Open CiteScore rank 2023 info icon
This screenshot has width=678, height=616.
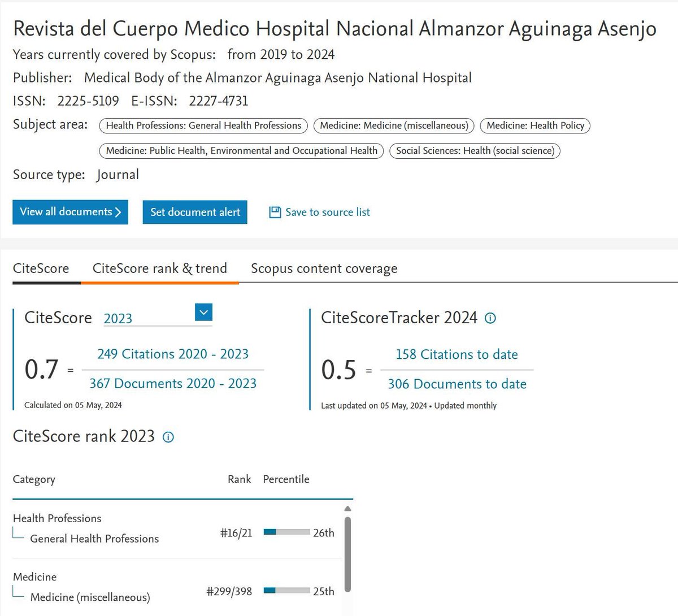[168, 437]
